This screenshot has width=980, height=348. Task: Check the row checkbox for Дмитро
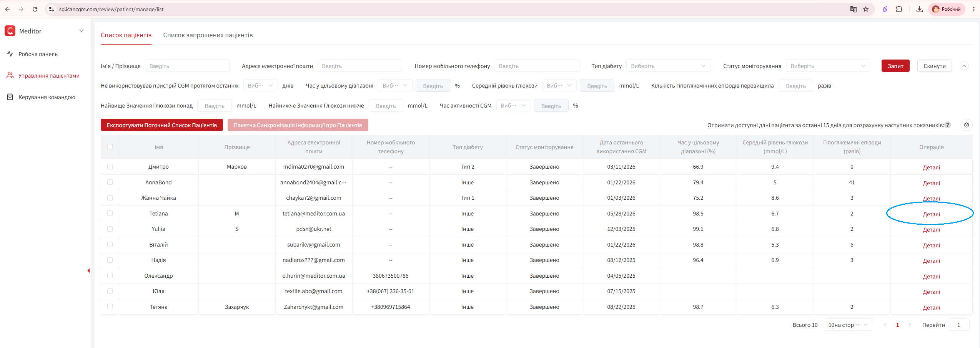(x=110, y=167)
